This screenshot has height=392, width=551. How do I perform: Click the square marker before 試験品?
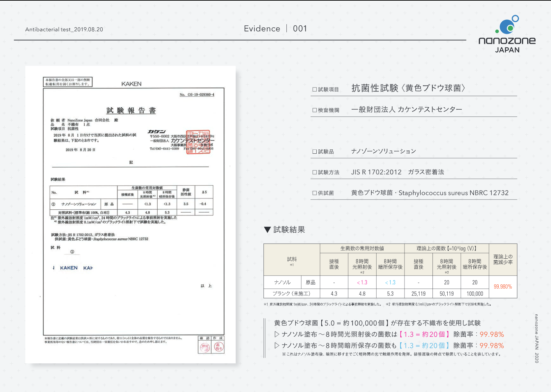click(x=314, y=152)
